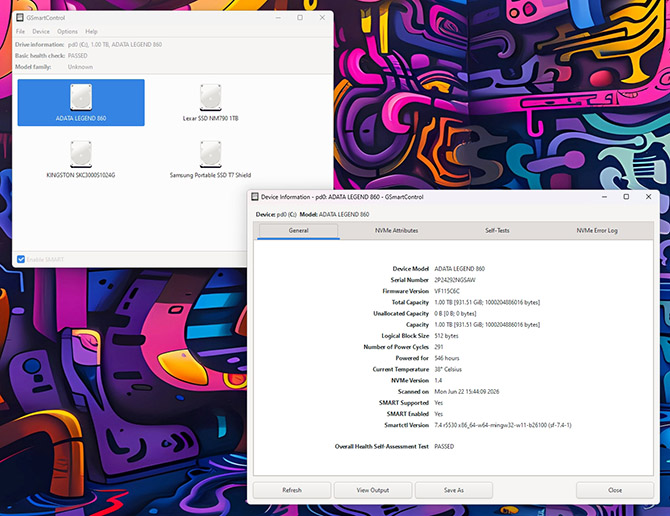Click the Unallocated Capacity value 0 B
The image size is (670, 516).
tap(455, 314)
